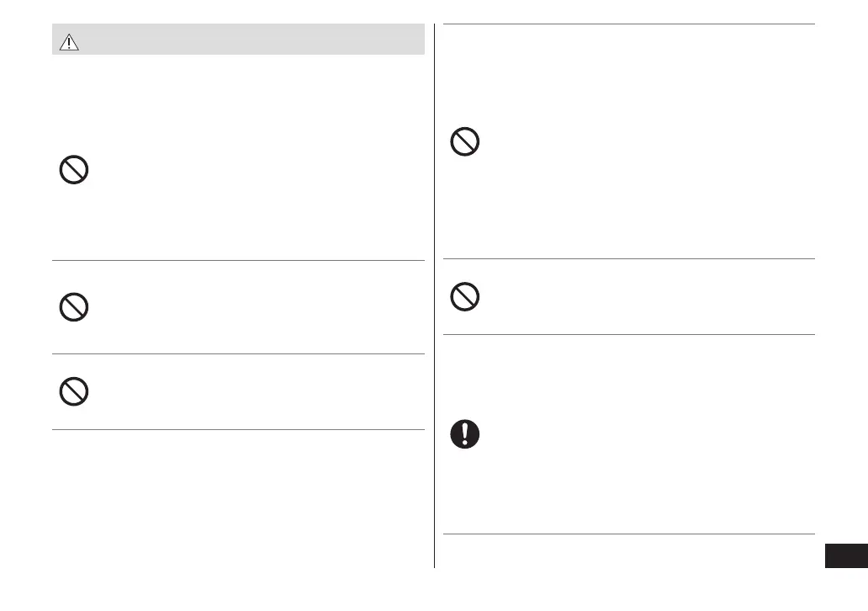Screen dimensions: 868x611
Task: Click the second horizontal divider in left column
Action: tap(238, 353)
